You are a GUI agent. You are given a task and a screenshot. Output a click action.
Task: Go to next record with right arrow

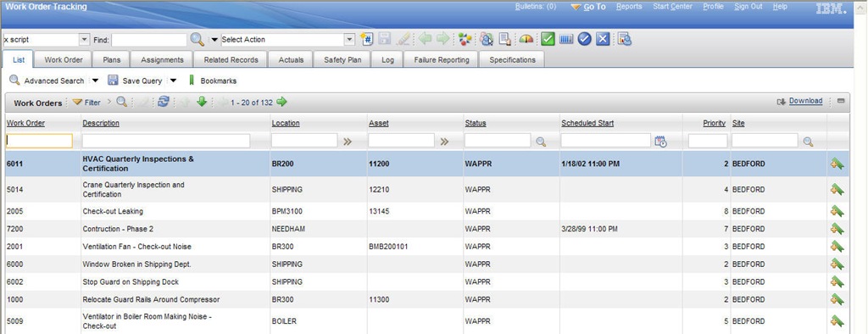pos(442,39)
